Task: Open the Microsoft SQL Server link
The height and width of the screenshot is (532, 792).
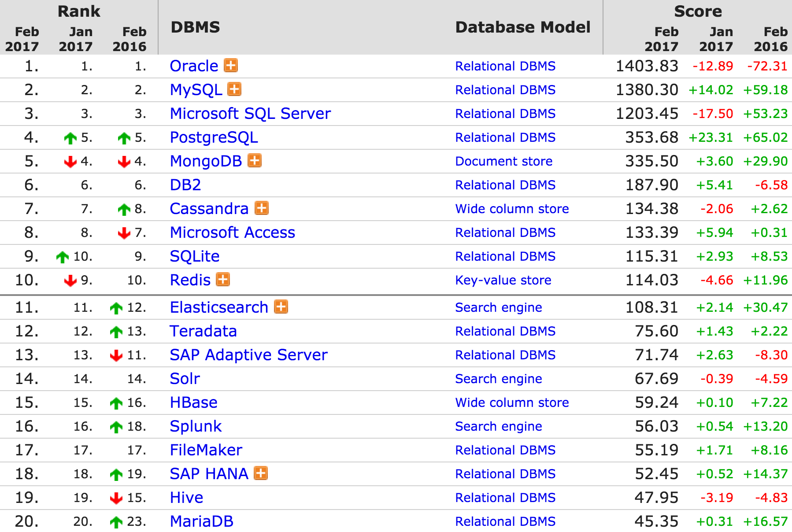Action: pyautogui.click(x=250, y=114)
